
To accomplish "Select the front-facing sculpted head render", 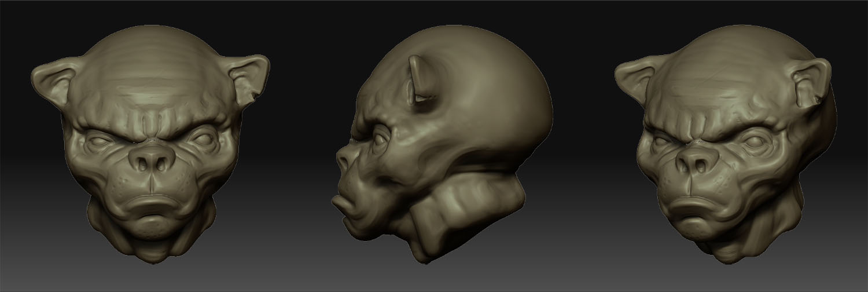I will coord(150,144).
